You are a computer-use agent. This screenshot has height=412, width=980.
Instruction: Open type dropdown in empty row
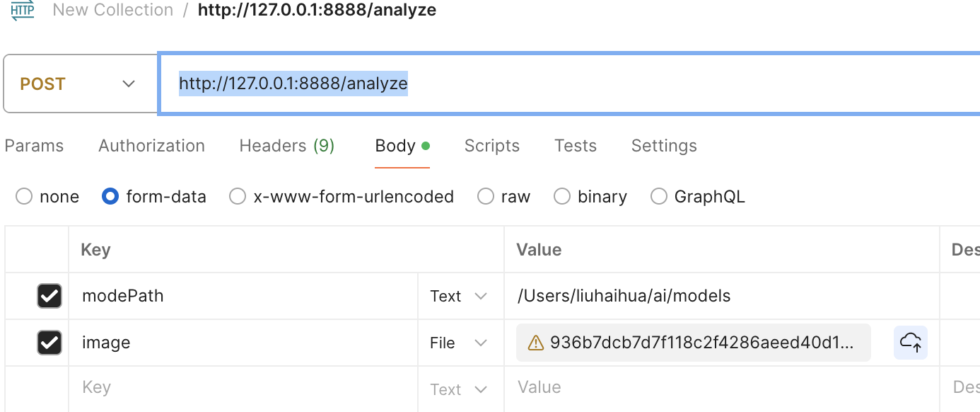point(459,389)
